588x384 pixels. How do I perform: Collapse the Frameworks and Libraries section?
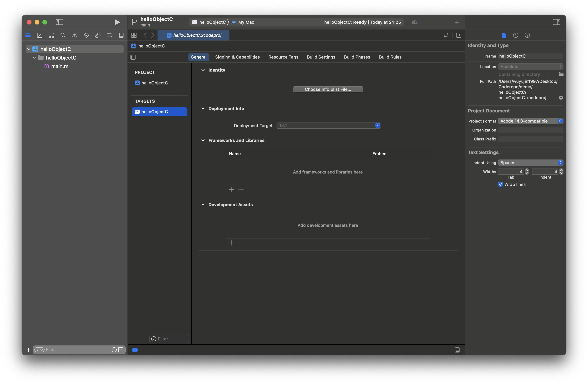203,140
